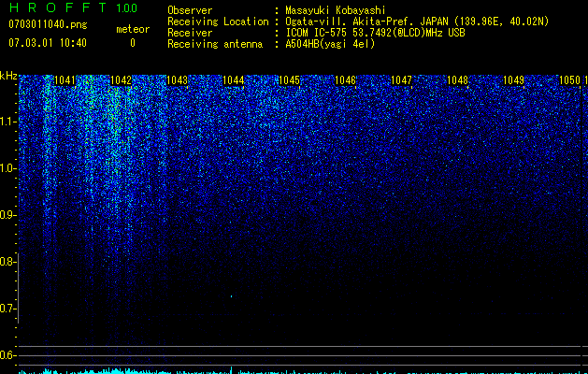Click the 1048 time marker
The image size is (588, 374).
[458, 80]
